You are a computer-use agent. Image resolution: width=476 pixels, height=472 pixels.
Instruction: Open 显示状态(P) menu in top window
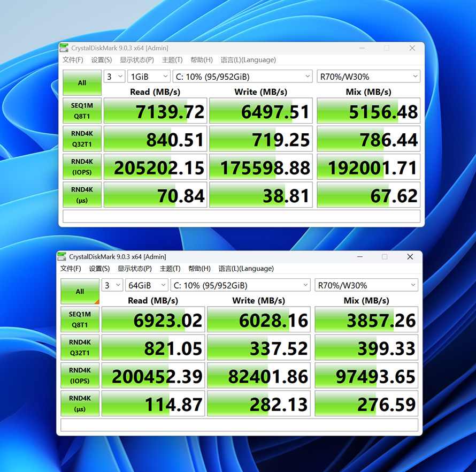[x=136, y=60]
